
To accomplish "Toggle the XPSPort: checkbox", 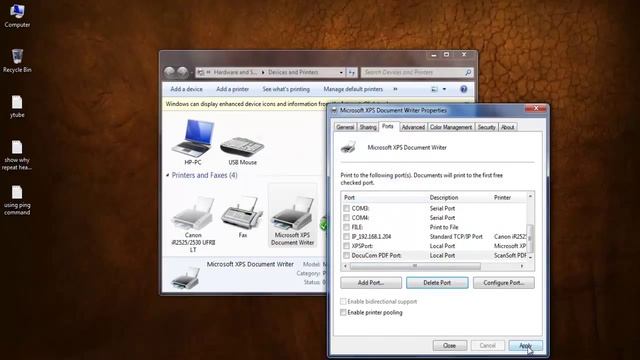I will 346,246.
